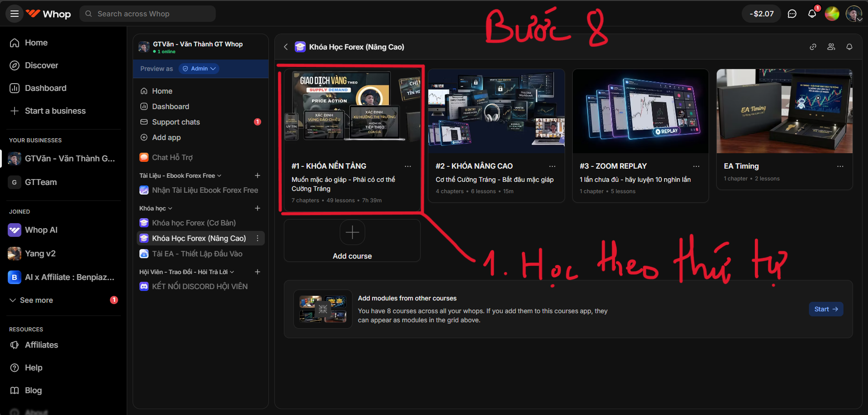
Task: Open the Preview as Admin dropdown
Action: (x=199, y=69)
